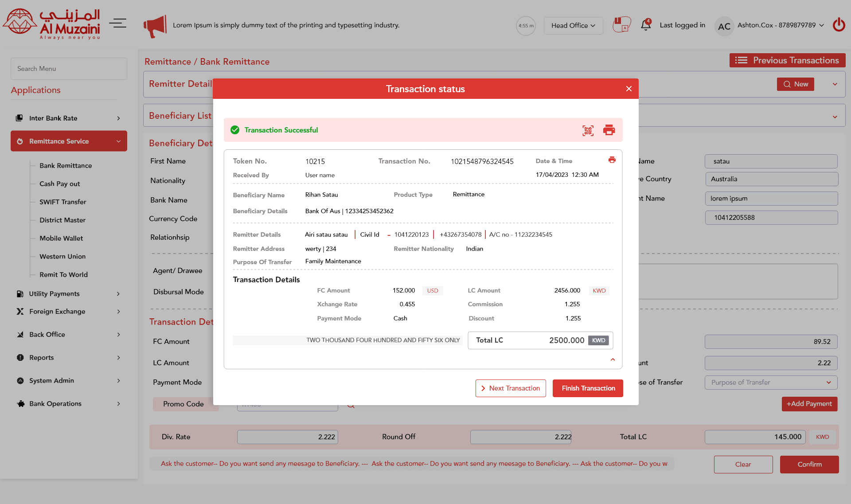Viewport: 851px width, 504px height.
Task: Click the Total LC 145.000 field
Action: (x=755, y=437)
